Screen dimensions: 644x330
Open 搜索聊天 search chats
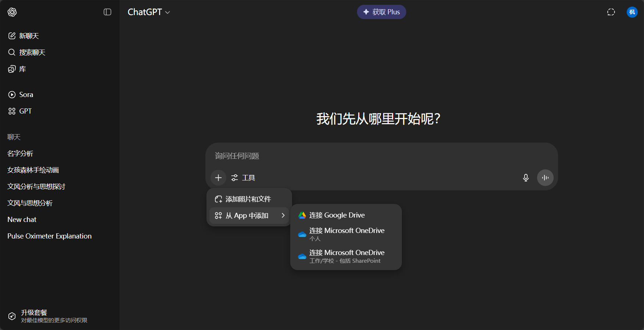[60, 52]
